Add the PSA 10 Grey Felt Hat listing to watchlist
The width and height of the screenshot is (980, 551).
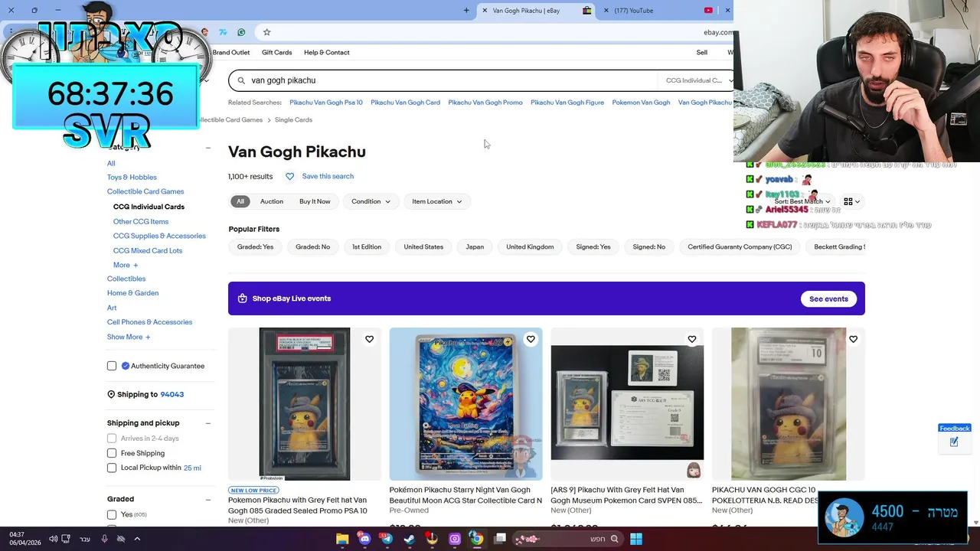tap(369, 339)
